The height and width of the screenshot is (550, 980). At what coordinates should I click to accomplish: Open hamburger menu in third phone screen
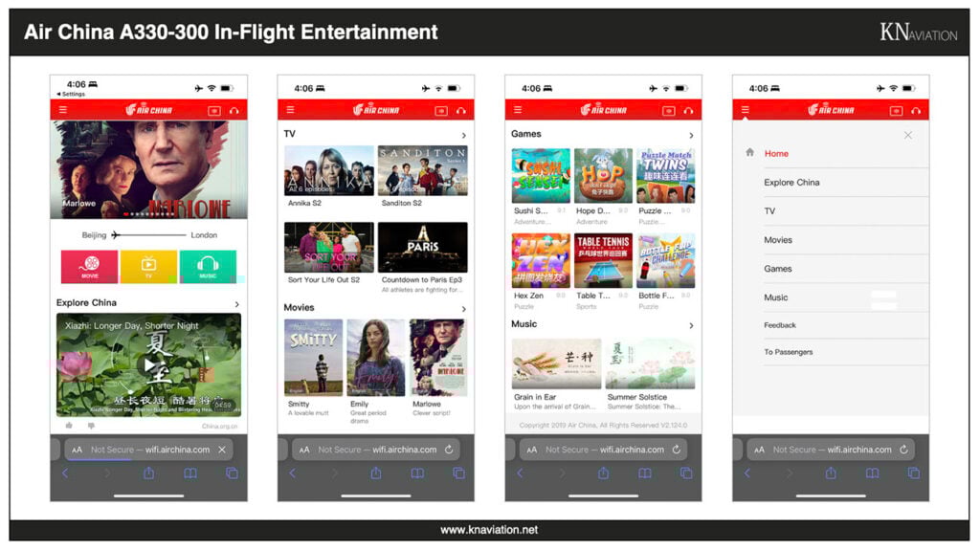pyautogui.click(x=518, y=110)
